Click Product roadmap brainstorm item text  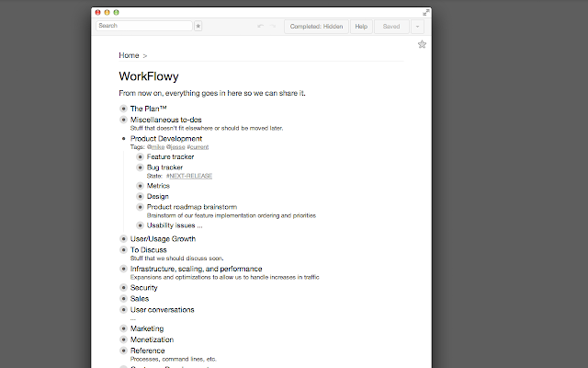point(192,206)
